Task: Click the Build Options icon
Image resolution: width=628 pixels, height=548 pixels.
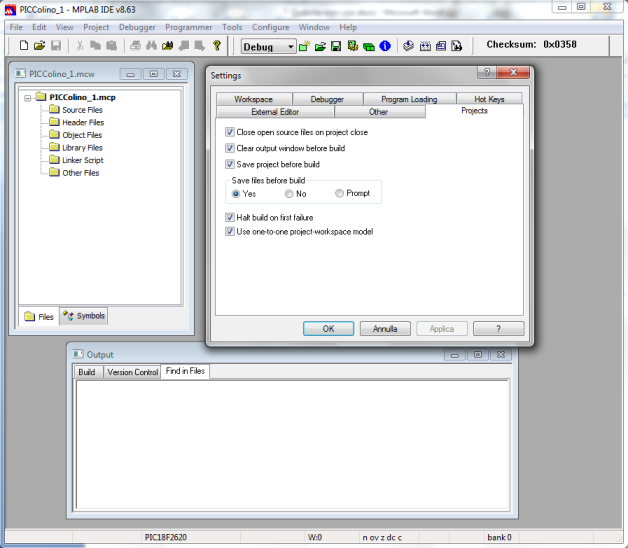Action: pos(352,46)
